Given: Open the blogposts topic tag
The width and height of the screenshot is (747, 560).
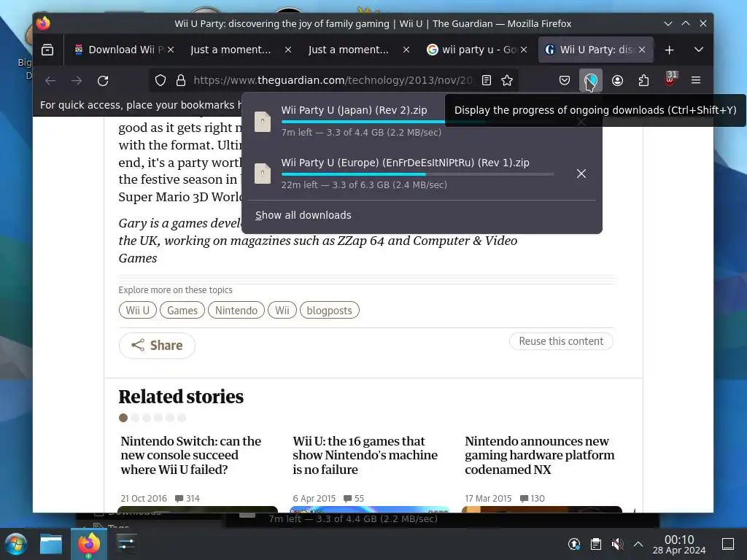Looking at the screenshot, I should [329, 311].
